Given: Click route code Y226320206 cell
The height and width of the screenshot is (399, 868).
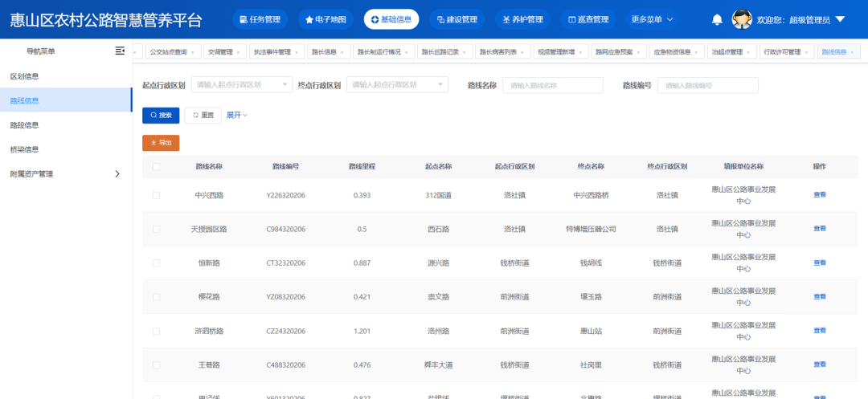Looking at the screenshot, I should click(285, 195).
